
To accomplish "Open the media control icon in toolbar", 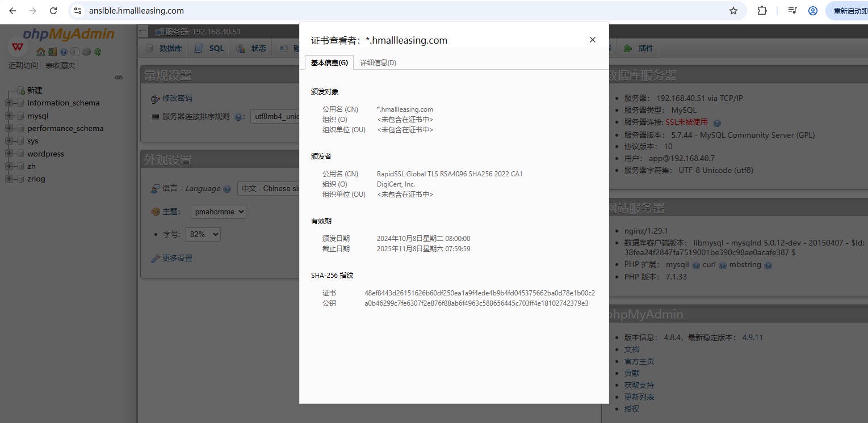I will (x=792, y=11).
